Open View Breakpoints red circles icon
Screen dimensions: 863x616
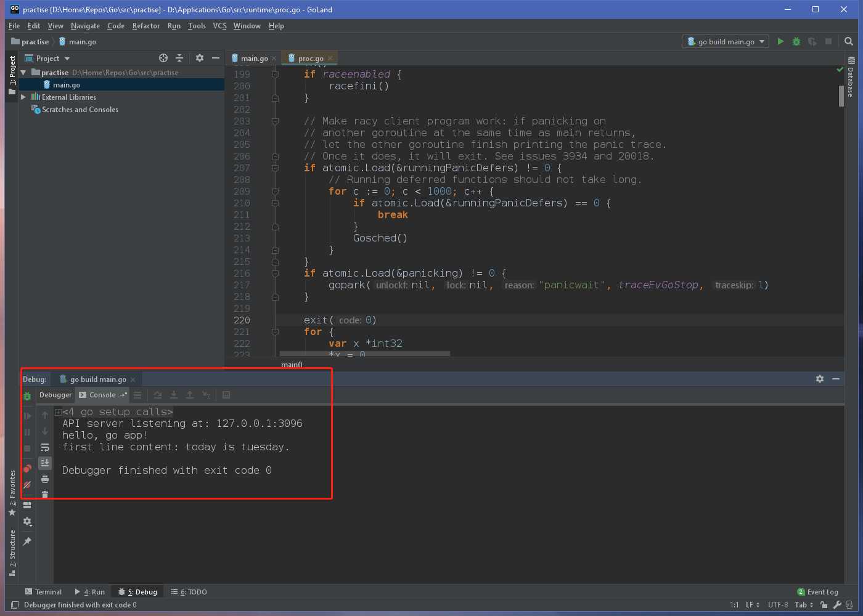coord(27,469)
